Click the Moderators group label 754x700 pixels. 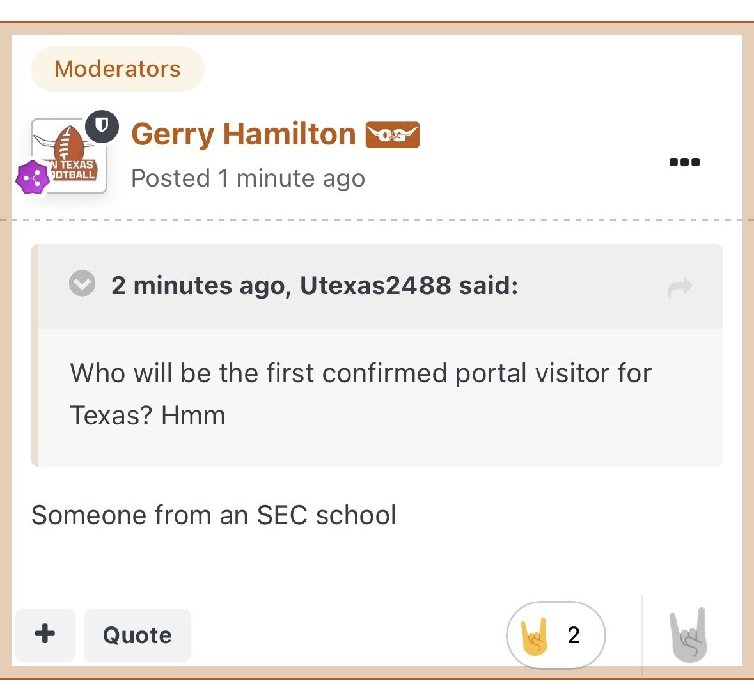pos(118,69)
